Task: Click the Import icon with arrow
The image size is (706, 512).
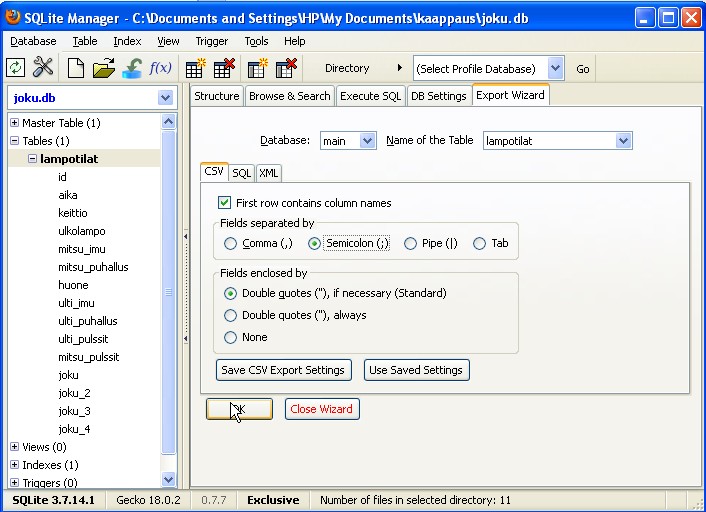Action: (x=132, y=68)
